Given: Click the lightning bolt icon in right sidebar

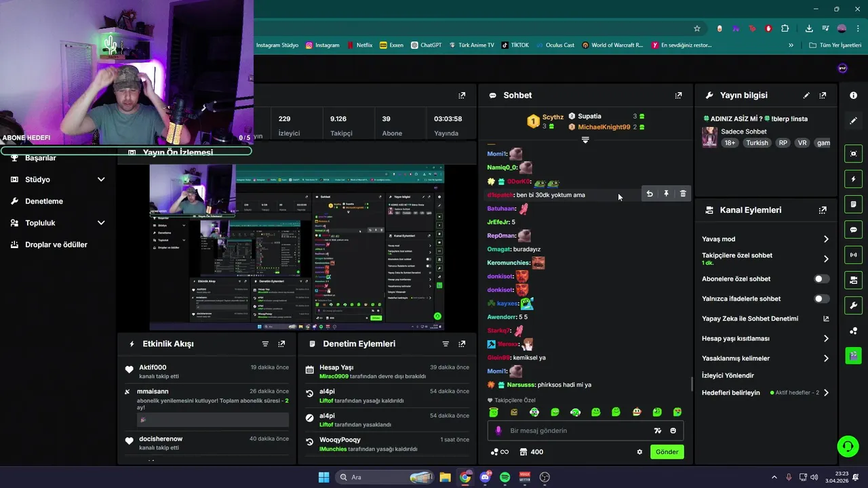Looking at the screenshot, I should coord(853,179).
